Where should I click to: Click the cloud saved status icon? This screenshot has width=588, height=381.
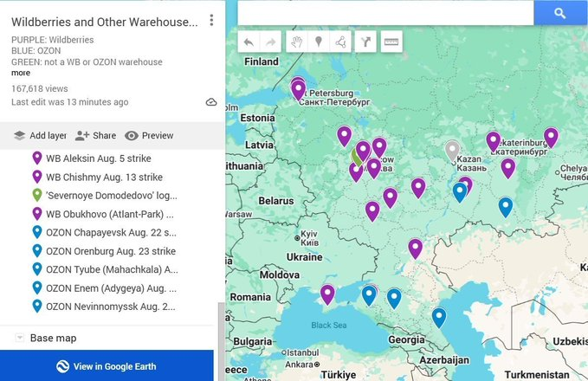click(x=211, y=102)
